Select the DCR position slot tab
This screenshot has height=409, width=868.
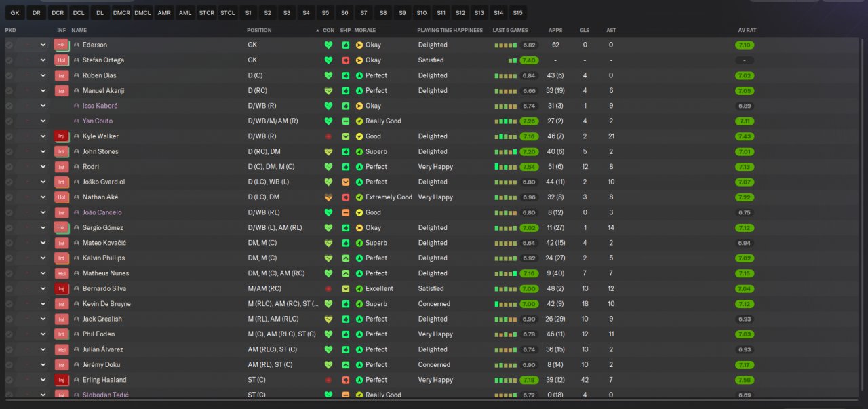pos(58,13)
